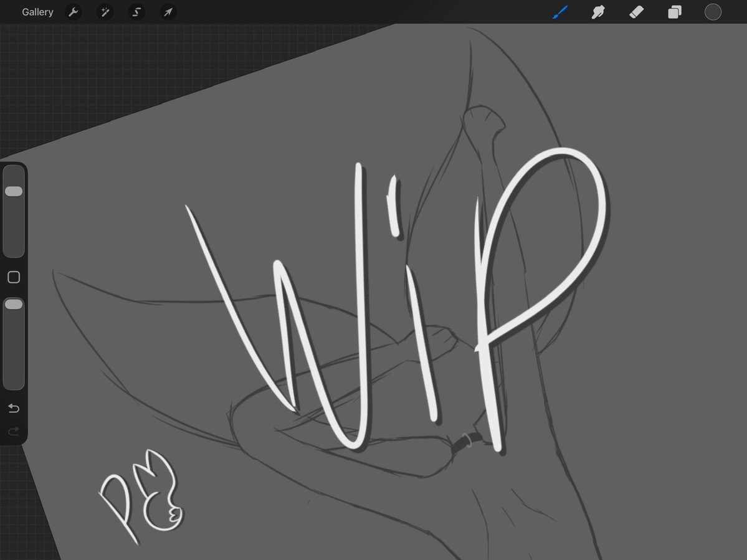Click the brush opacity slider handle

click(x=14, y=304)
